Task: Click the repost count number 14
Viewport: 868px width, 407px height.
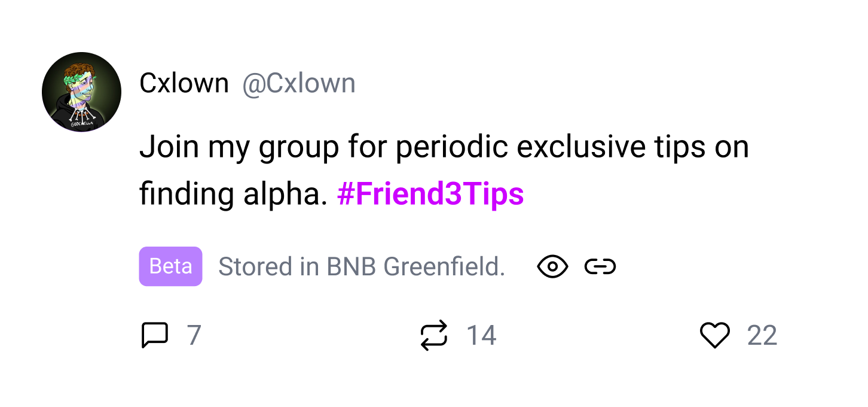Action: click(481, 335)
